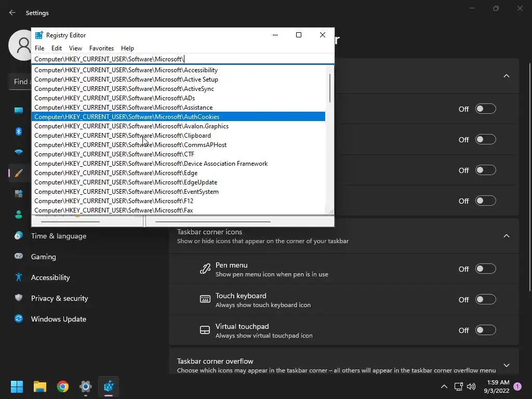The height and width of the screenshot is (399, 532).
Task: Choose the Microsoft\Active Setup suggestion
Action: 179,79
